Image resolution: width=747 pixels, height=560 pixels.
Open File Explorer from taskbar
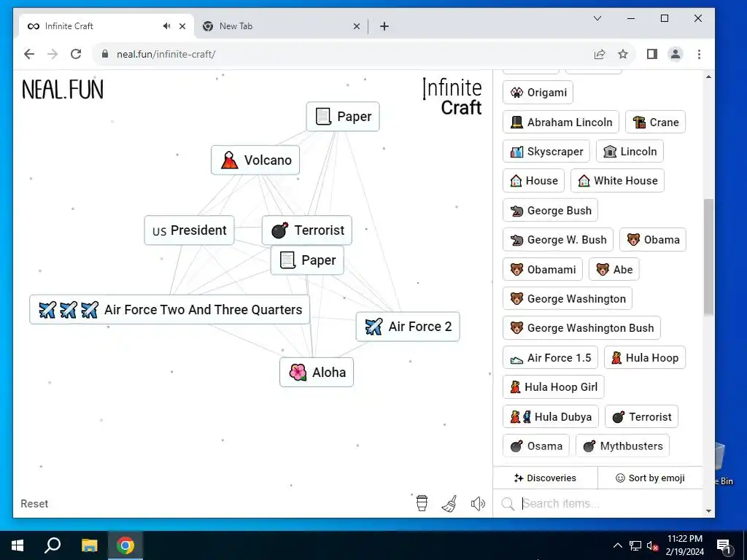[89, 545]
